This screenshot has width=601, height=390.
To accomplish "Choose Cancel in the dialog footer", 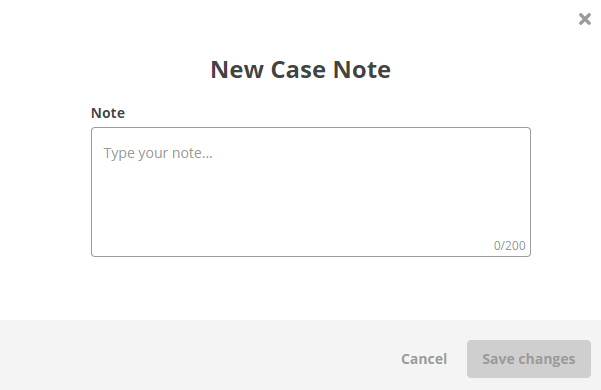I will point(424,359).
